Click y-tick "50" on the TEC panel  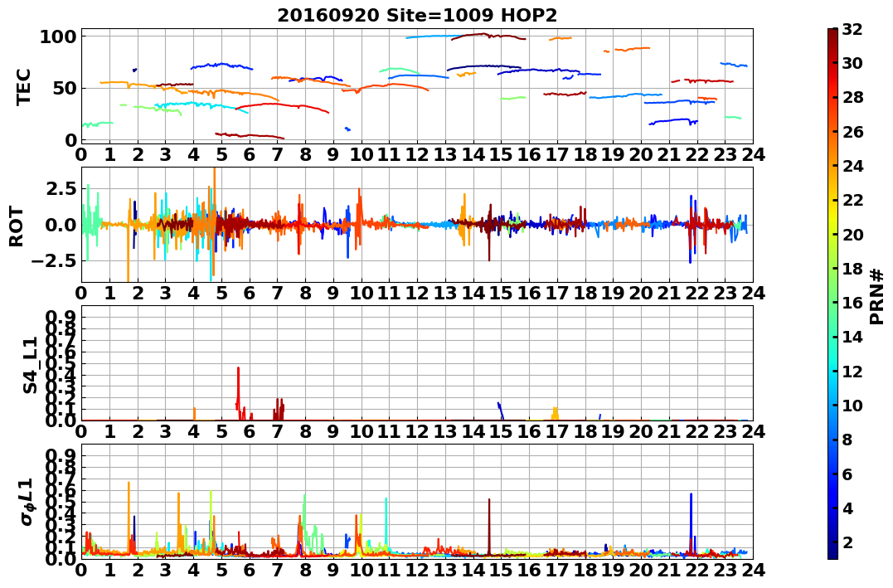[x=65, y=88]
